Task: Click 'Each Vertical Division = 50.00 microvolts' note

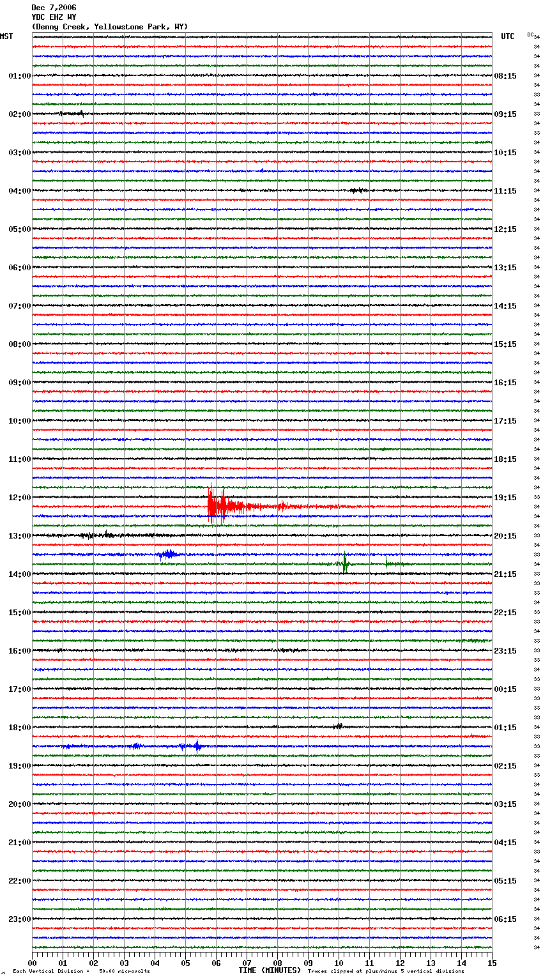Action: (81, 971)
